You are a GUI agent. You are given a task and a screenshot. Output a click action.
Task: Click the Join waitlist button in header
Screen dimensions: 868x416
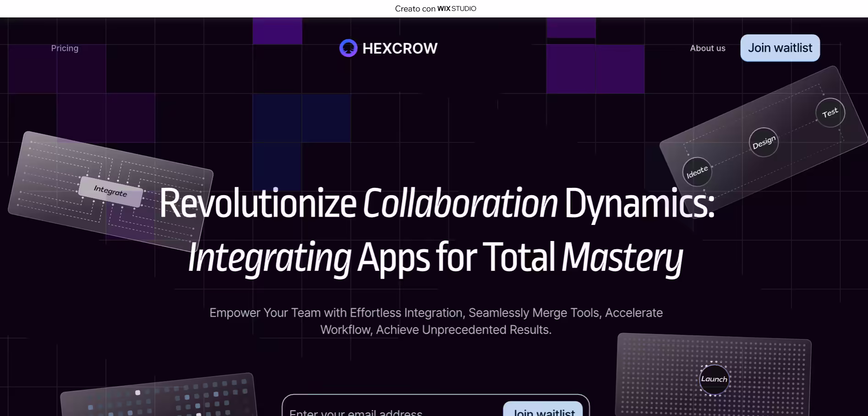coord(780,48)
